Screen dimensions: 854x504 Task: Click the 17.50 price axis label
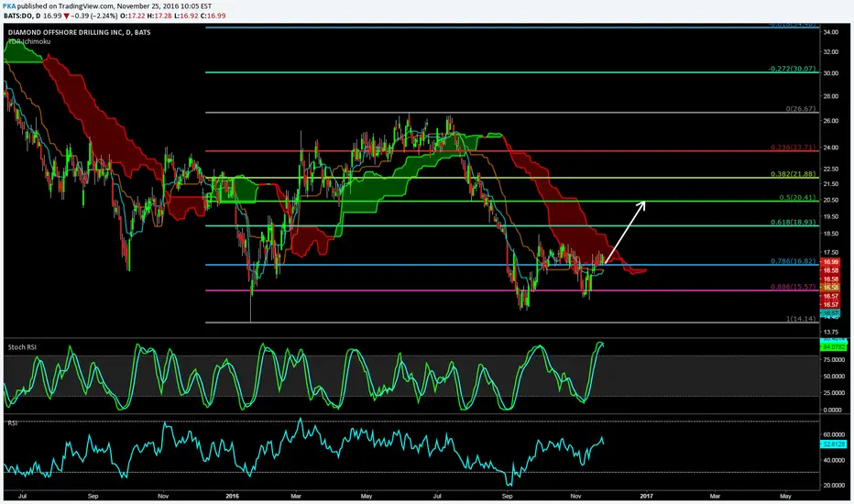coord(830,253)
